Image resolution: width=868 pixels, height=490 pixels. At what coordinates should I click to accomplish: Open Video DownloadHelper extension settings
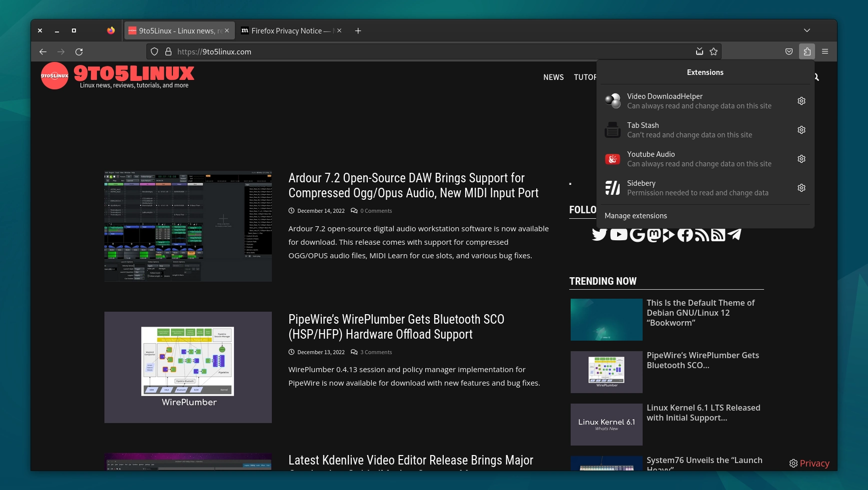(802, 100)
